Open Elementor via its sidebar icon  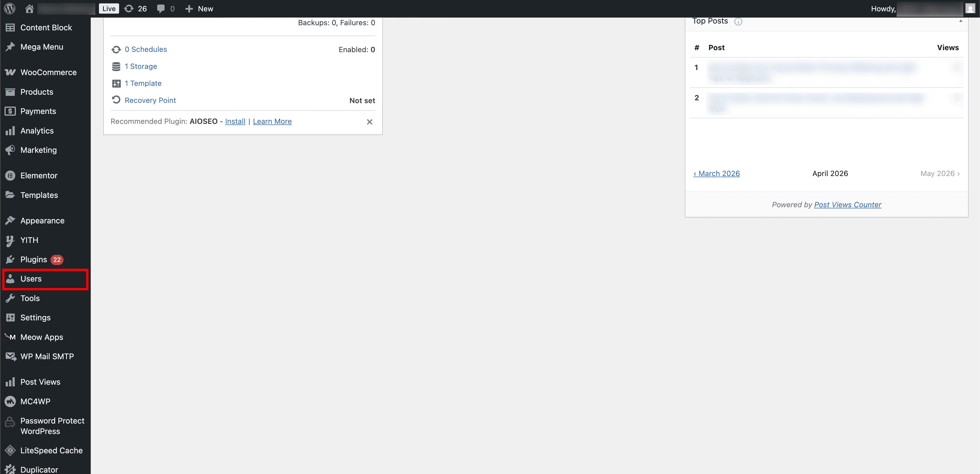(10, 175)
